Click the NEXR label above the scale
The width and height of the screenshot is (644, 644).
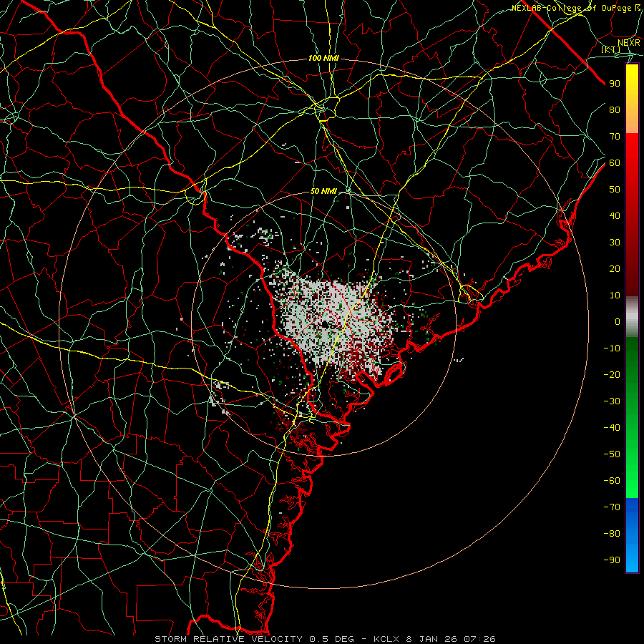[x=628, y=43]
